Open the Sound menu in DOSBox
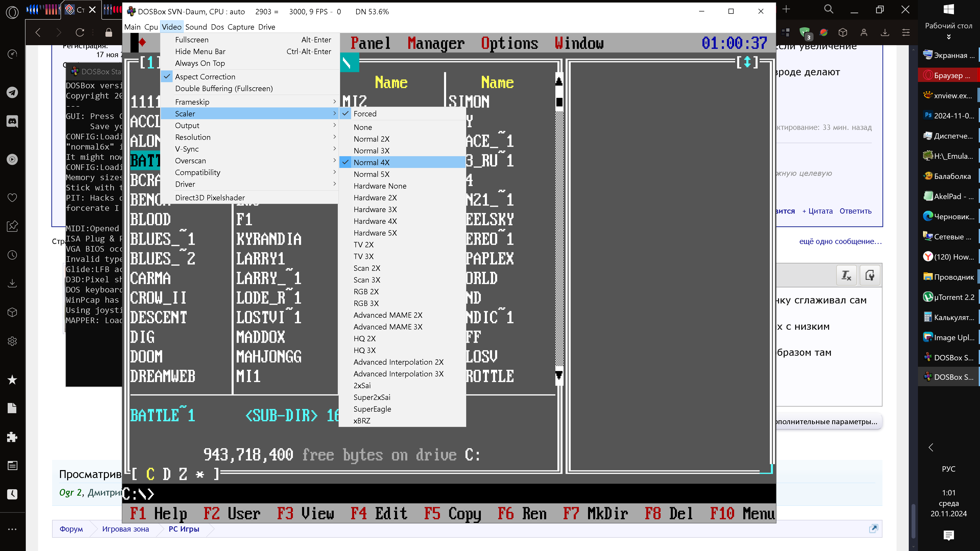Image resolution: width=980 pixels, height=551 pixels. [196, 27]
